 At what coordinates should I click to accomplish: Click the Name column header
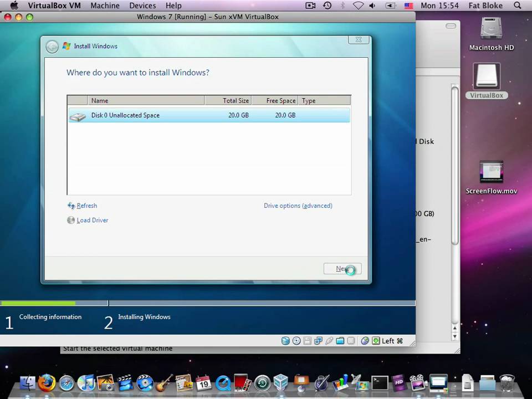point(146,100)
